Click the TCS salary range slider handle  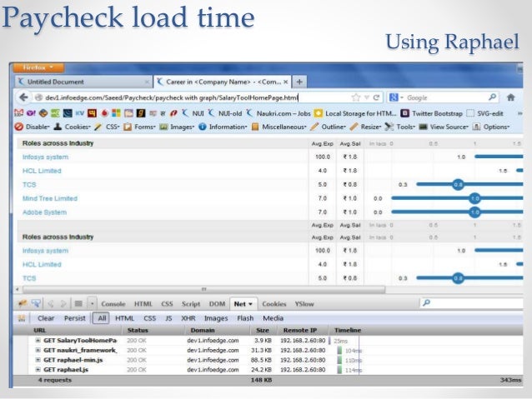[x=457, y=184]
